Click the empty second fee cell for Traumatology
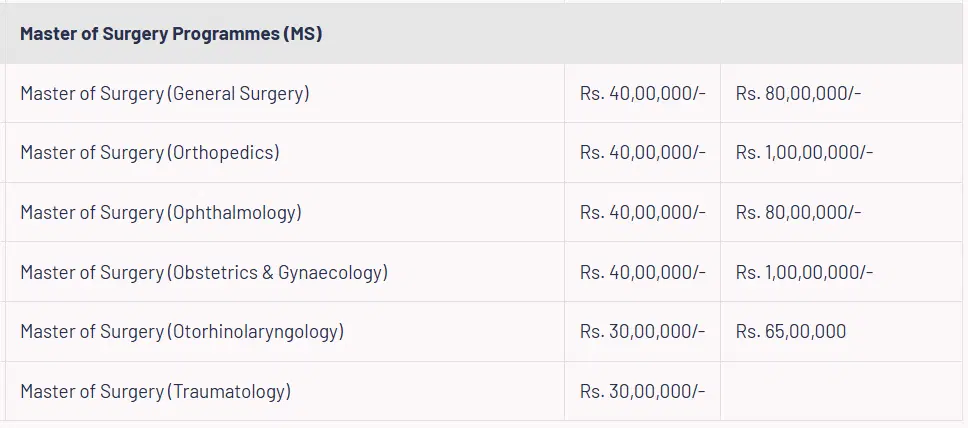The height and width of the screenshot is (428, 968). pos(840,391)
